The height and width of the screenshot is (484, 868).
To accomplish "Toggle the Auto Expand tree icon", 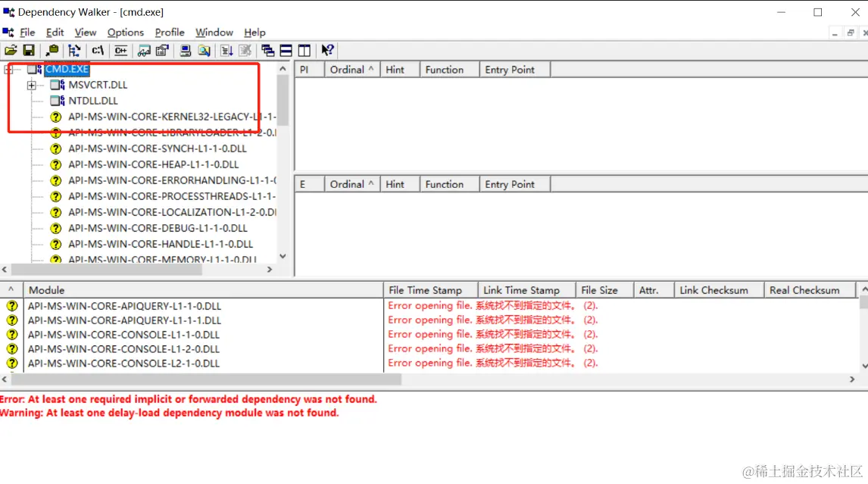I will [74, 51].
